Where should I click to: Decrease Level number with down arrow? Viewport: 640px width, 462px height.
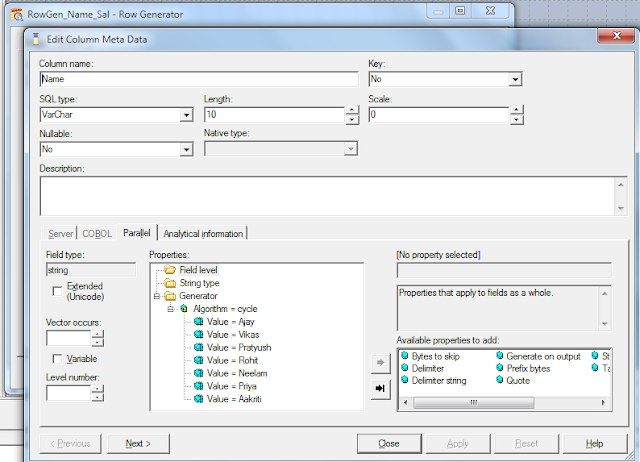(x=98, y=397)
